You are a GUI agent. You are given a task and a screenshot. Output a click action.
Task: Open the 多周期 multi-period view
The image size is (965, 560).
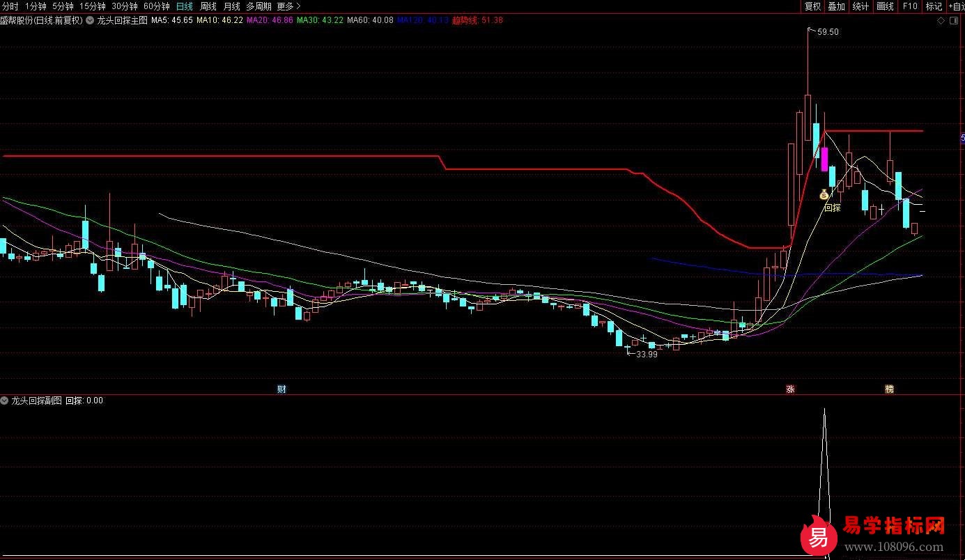click(258, 6)
